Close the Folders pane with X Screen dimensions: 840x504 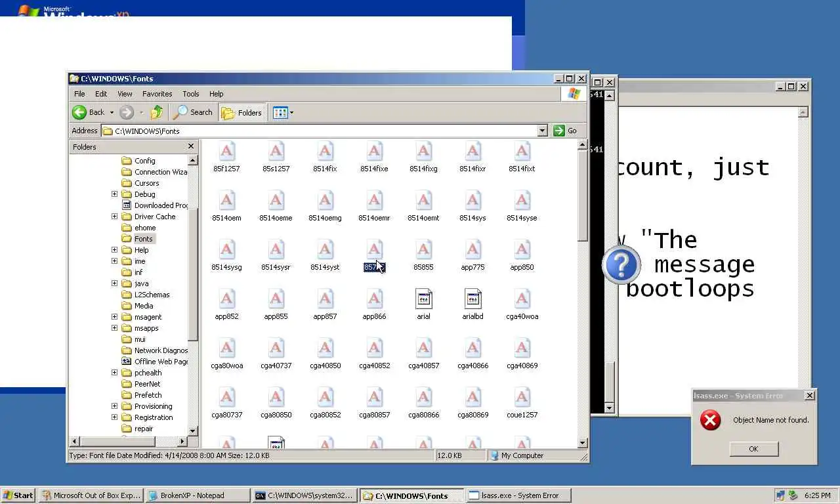[191, 146]
